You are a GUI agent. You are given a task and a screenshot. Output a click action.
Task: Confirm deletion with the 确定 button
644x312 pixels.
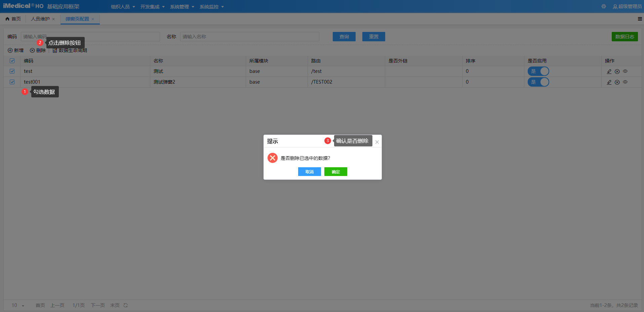click(335, 172)
